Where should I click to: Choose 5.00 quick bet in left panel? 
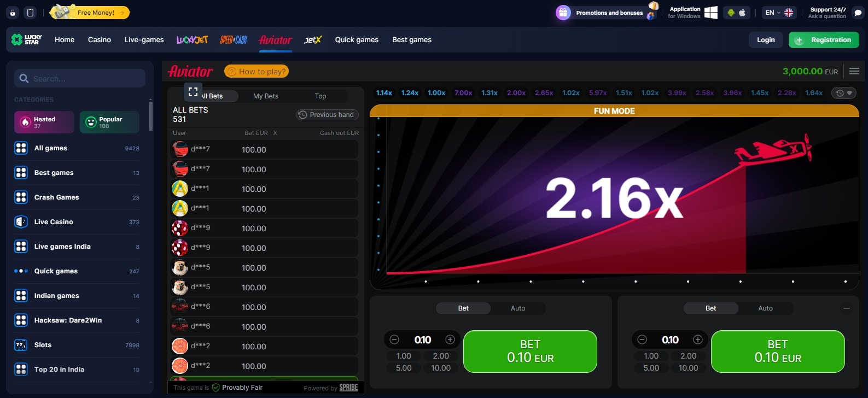click(x=404, y=368)
